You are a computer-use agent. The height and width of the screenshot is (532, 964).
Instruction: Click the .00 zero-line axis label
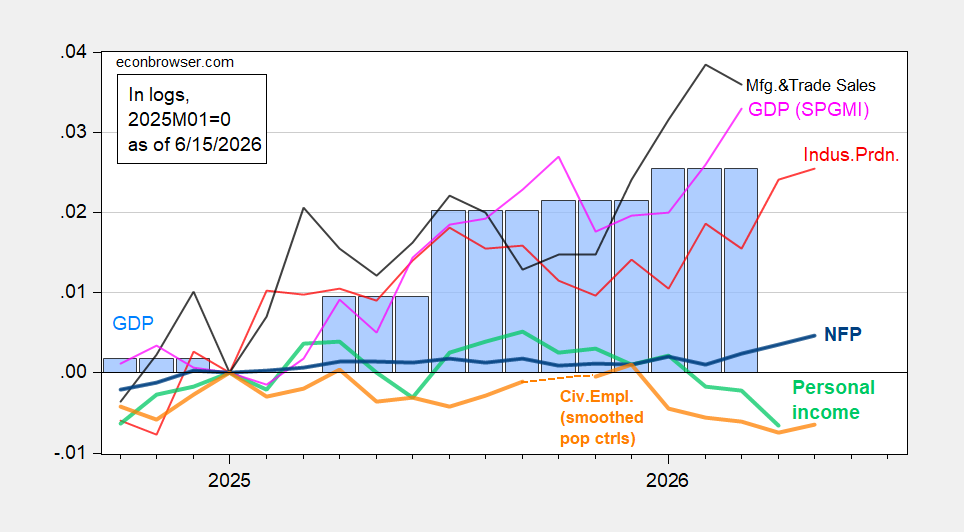point(73,372)
